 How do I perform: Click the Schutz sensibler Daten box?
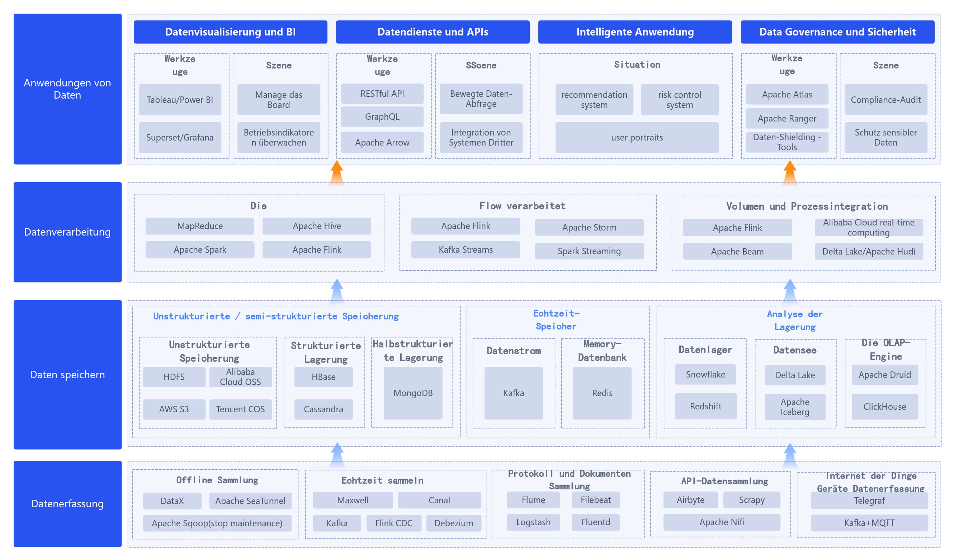click(x=885, y=137)
